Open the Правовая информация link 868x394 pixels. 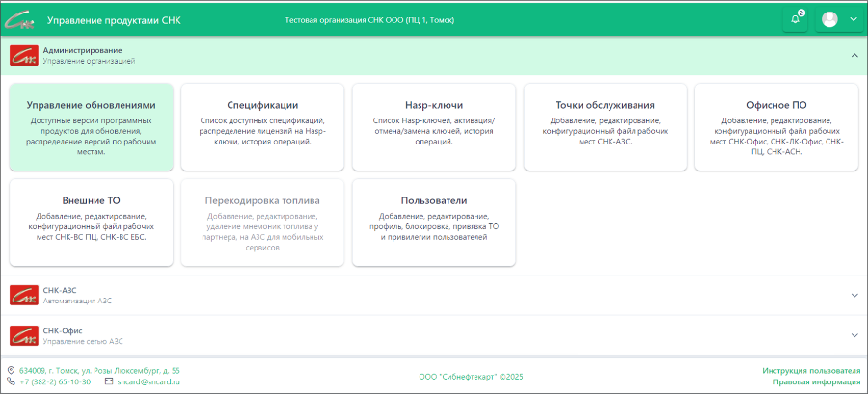tap(816, 382)
